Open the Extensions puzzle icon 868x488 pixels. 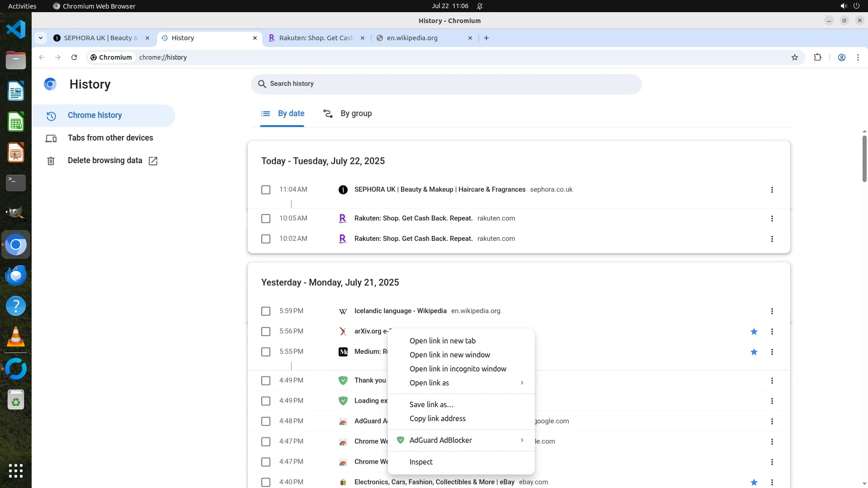coord(817,57)
